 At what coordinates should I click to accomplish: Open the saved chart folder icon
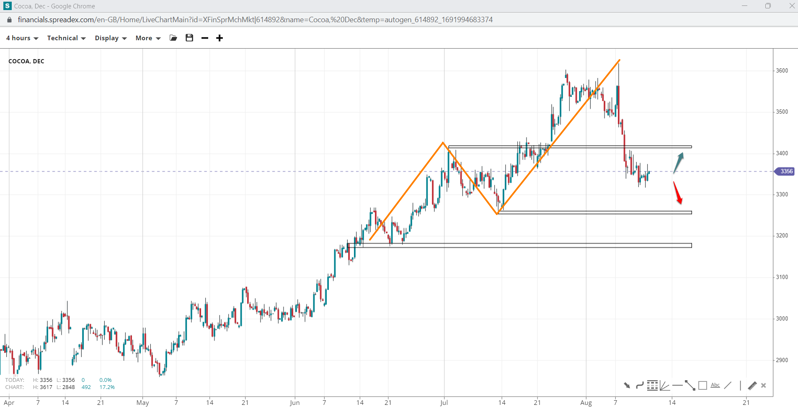(173, 38)
